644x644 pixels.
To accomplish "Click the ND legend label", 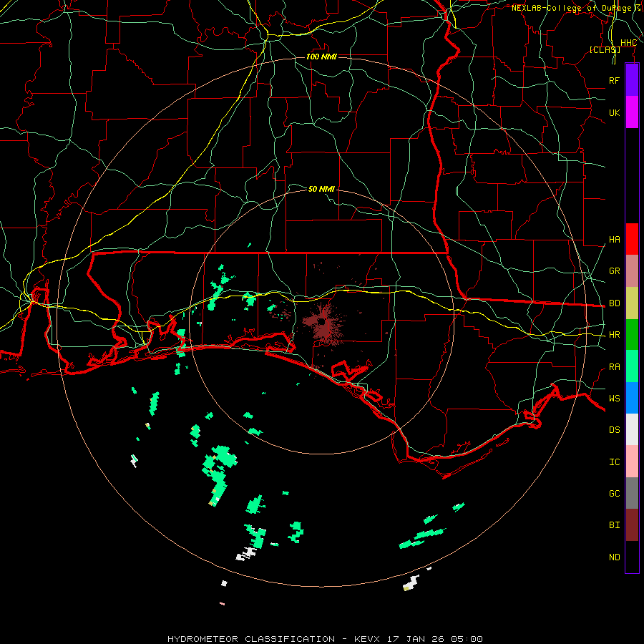I will [x=614, y=557].
